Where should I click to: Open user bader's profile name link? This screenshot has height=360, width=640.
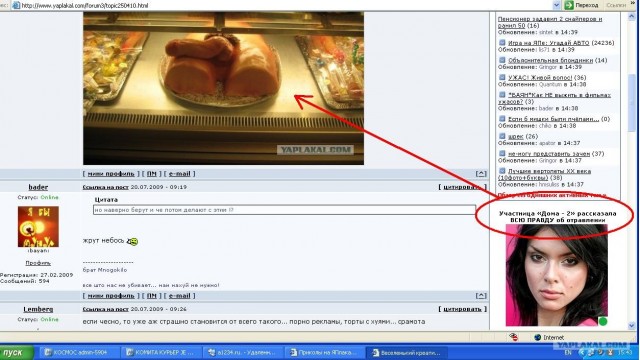pyautogui.click(x=38, y=187)
